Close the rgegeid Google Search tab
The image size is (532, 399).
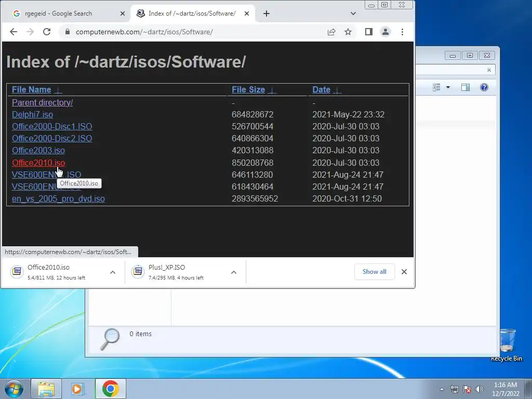pyautogui.click(x=123, y=14)
